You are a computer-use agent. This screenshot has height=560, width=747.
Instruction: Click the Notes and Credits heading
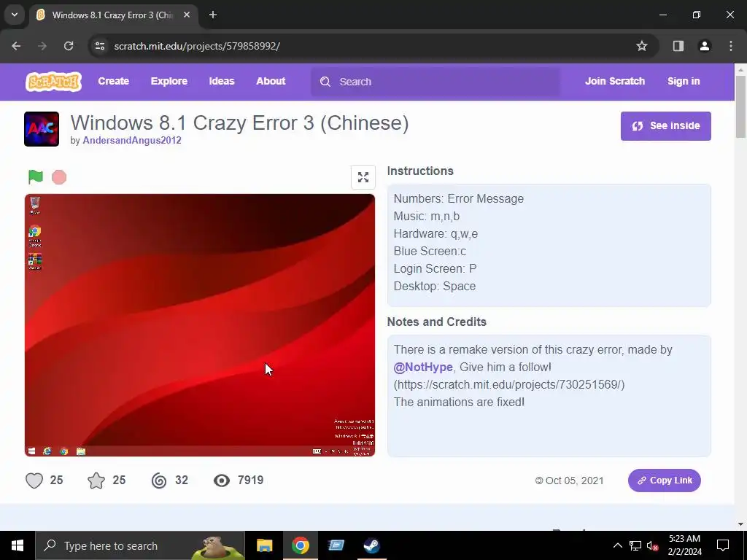437,322
